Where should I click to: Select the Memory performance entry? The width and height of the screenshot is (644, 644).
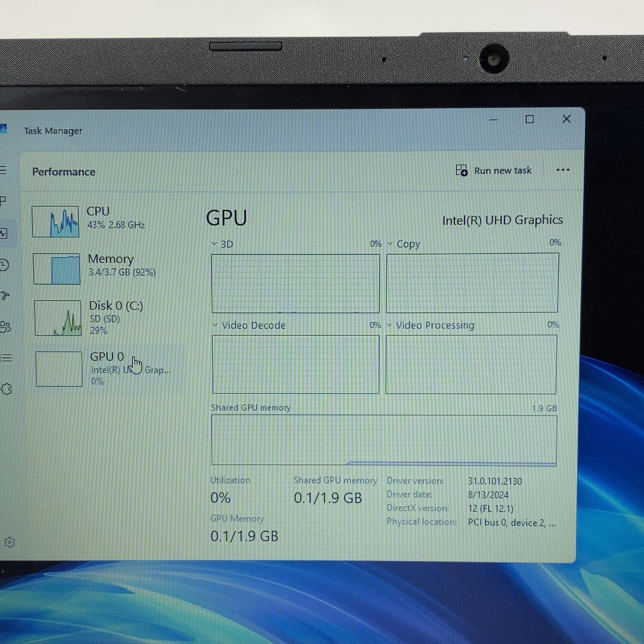click(103, 268)
